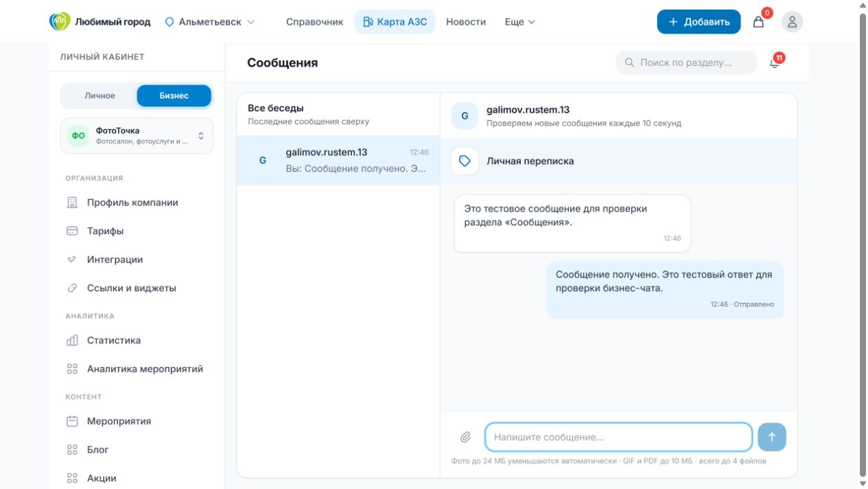This screenshot has height=489, width=868.
Task: Click the Блог grid icon
Action: [72, 450]
